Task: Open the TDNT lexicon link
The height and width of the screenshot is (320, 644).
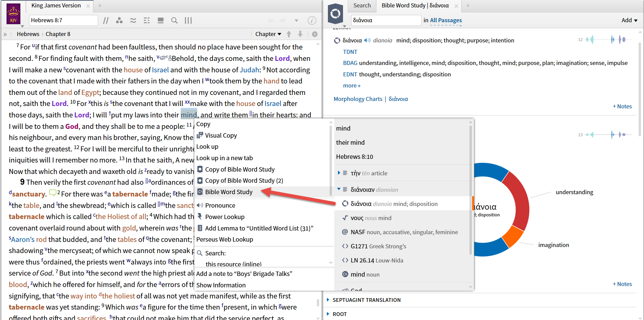Action: tap(350, 52)
